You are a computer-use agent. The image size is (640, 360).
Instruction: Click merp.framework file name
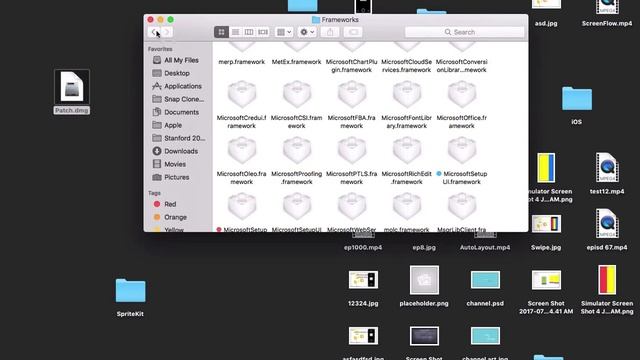[242, 62]
